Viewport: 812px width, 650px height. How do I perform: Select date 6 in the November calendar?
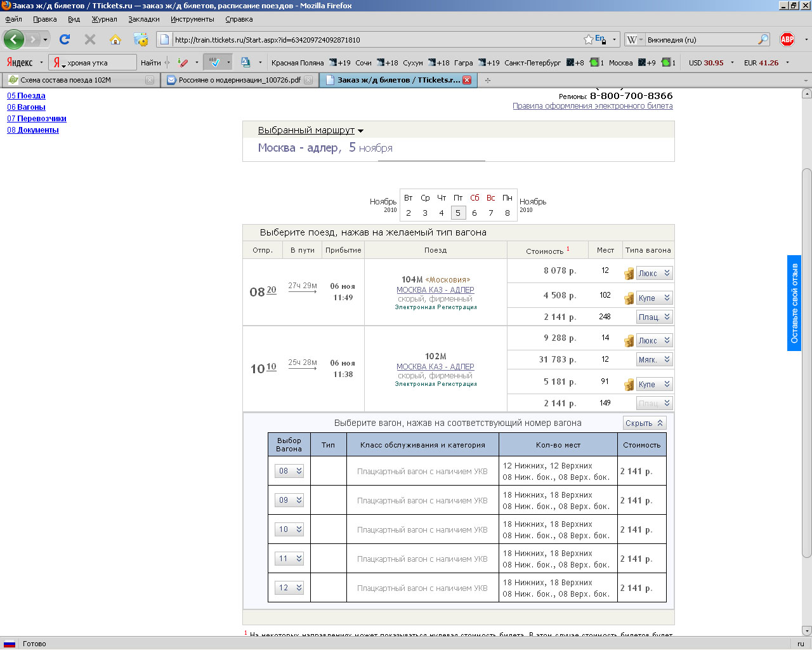(475, 213)
